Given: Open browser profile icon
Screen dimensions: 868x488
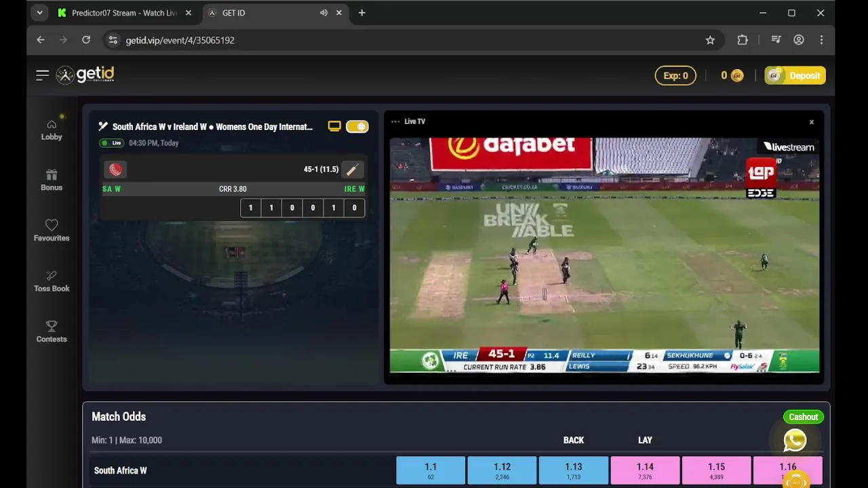Looking at the screenshot, I should pyautogui.click(x=799, y=40).
